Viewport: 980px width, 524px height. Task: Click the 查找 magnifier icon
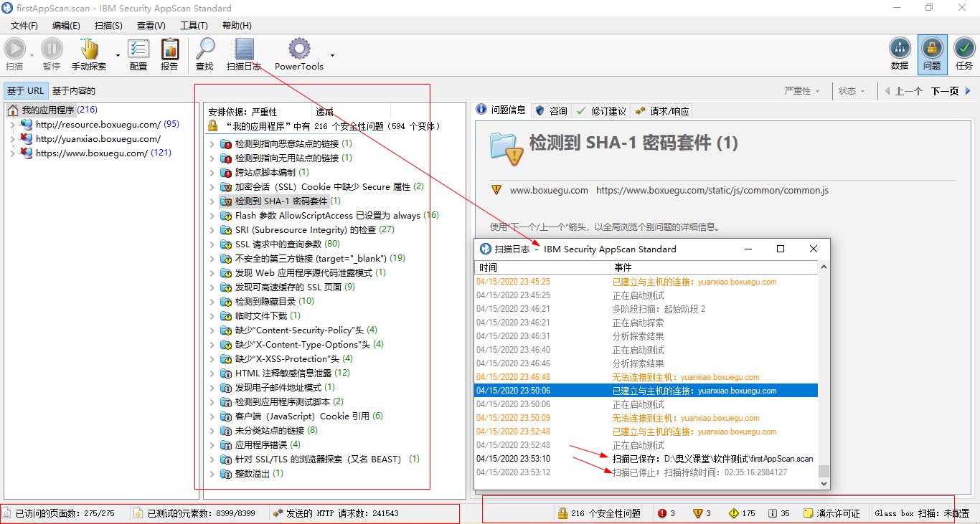pos(205,49)
